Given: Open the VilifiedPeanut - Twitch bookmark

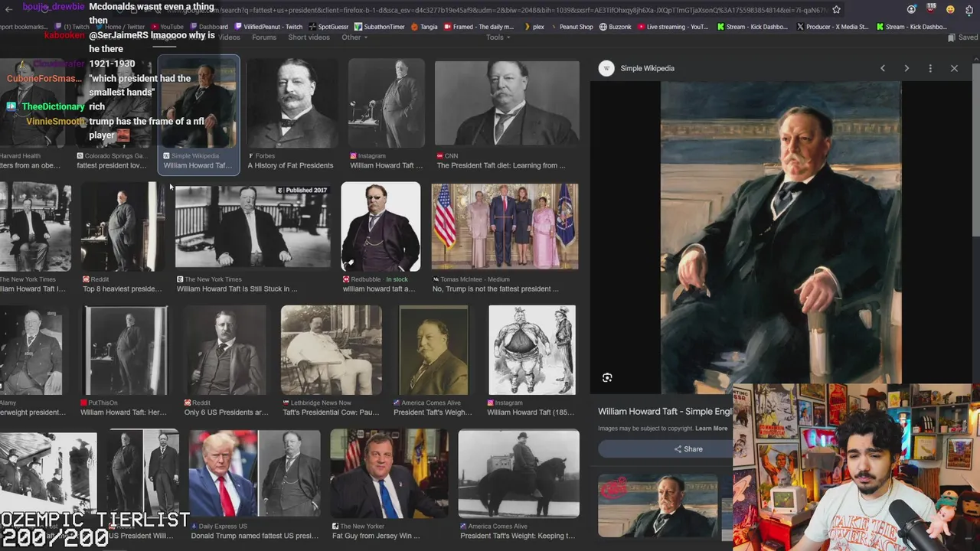Looking at the screenshot, I should coord(268,27).
